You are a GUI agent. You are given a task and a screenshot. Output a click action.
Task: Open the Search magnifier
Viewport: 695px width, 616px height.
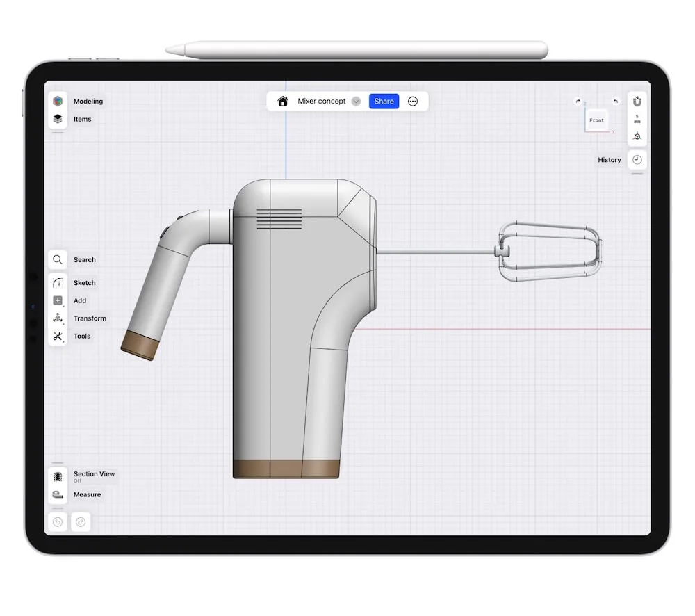pyautogui.click(x=58, y=259)
